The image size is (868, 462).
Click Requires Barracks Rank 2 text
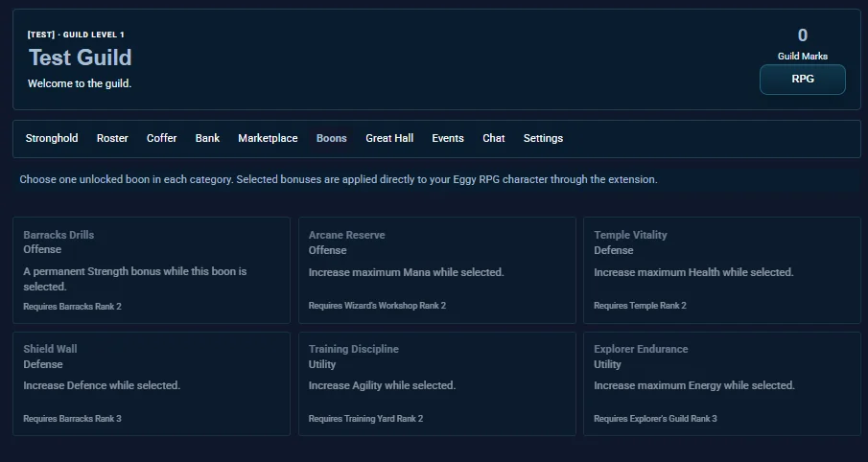[73, 307]
